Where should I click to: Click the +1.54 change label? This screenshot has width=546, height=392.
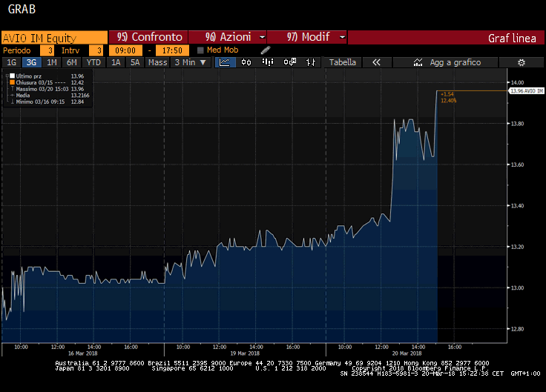tap(447, 94)
